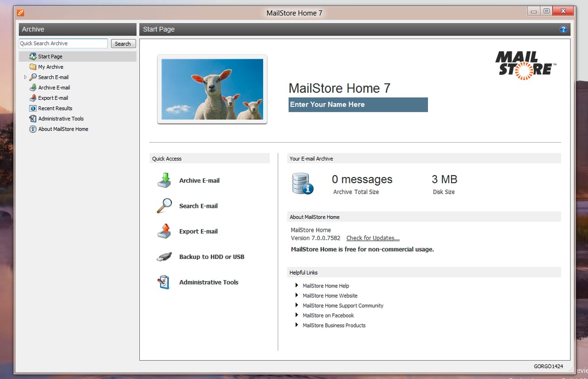This screenshot has width=588, height=379.
Task: Click the Check for Updates link
Action: [x=373, y=238]
